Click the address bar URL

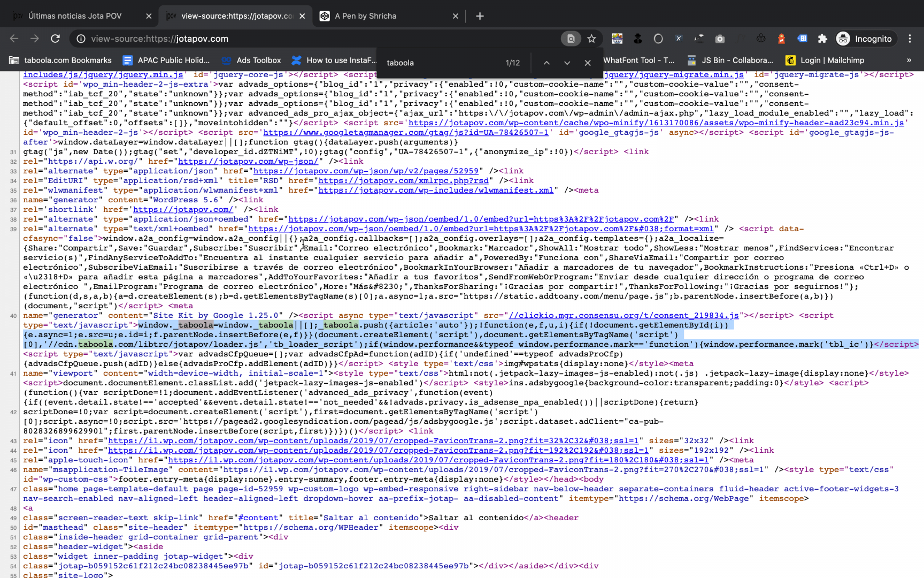point(159,39)
